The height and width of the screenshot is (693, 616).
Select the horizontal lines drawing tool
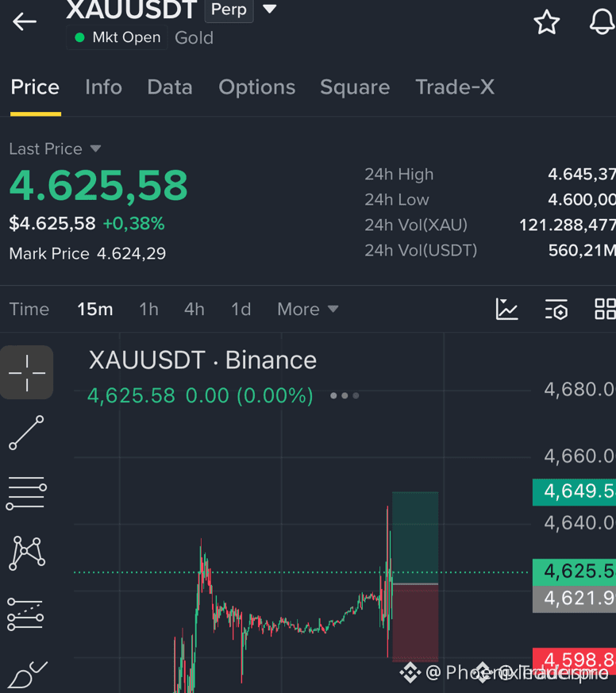(x=26, y=493)
